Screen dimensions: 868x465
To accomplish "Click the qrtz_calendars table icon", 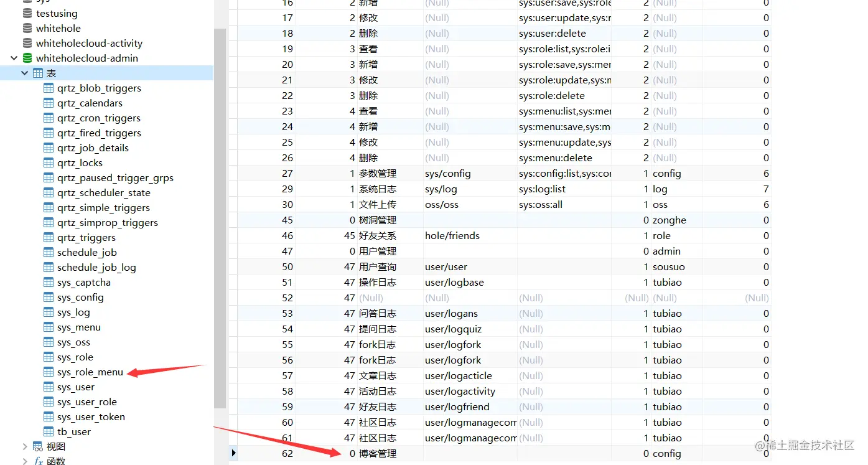I will (49, 103).
